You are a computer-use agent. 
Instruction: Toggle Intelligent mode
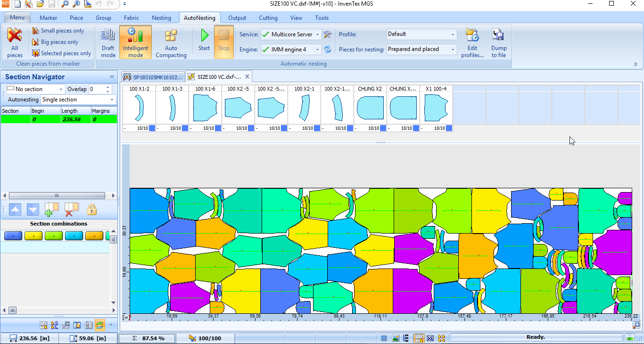[135, 42]
